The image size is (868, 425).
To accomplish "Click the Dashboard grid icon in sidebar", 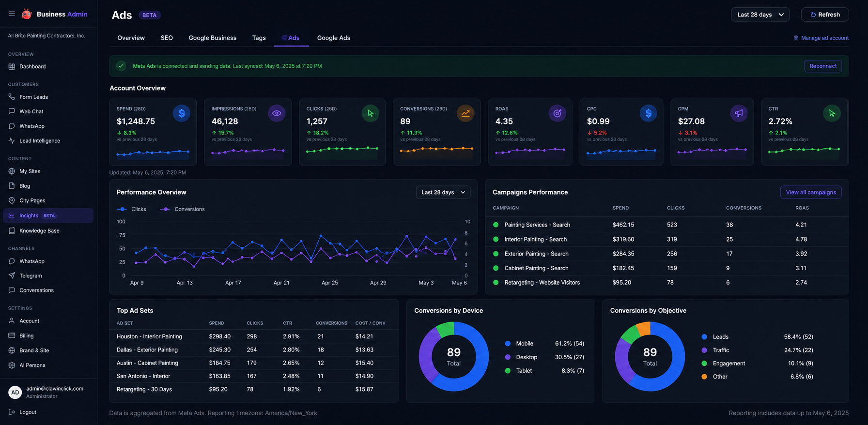I will pos(12,67).
